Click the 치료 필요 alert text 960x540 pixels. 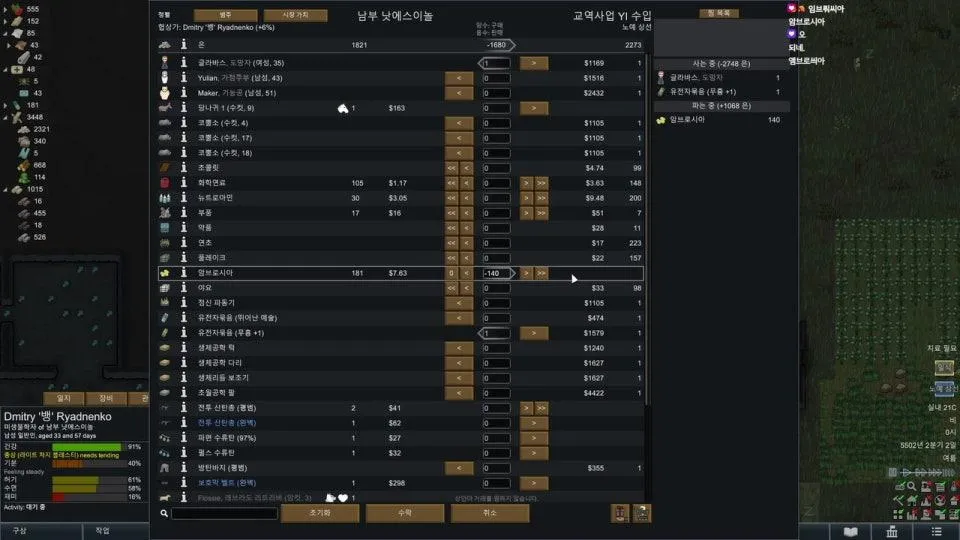pyautogui.click(x=942, y=348)
